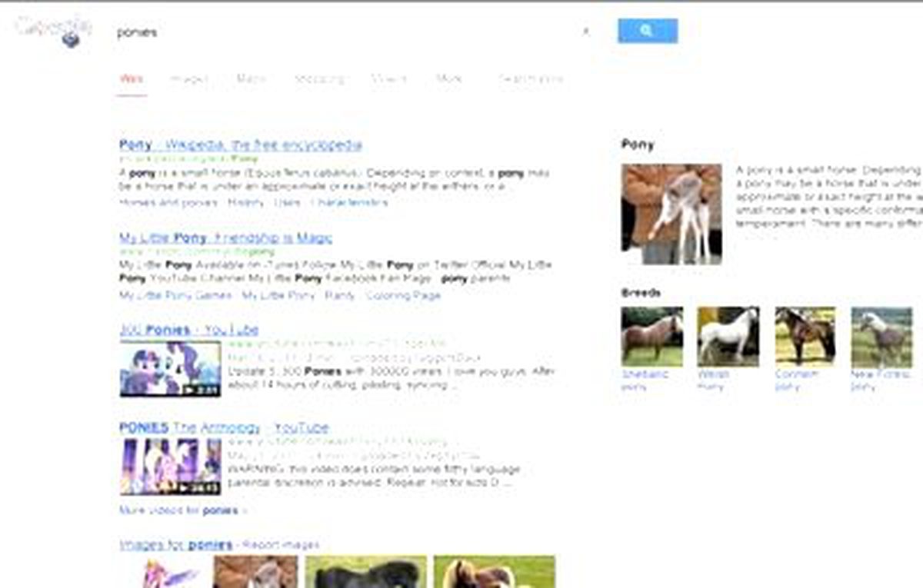
Task: Open PONIES The Anthology YouTube result title
Action: point(224,427)
